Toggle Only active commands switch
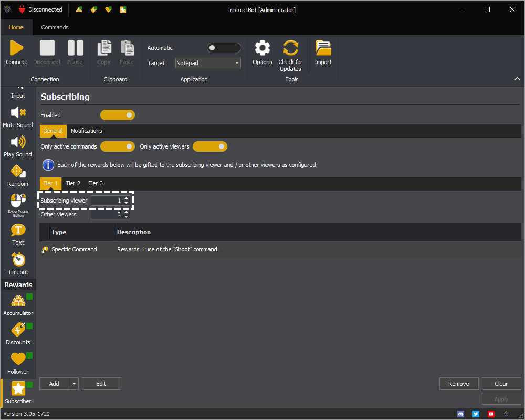This screenshot has height=420, width=525. pyautogui.click(x=118, y=146)
